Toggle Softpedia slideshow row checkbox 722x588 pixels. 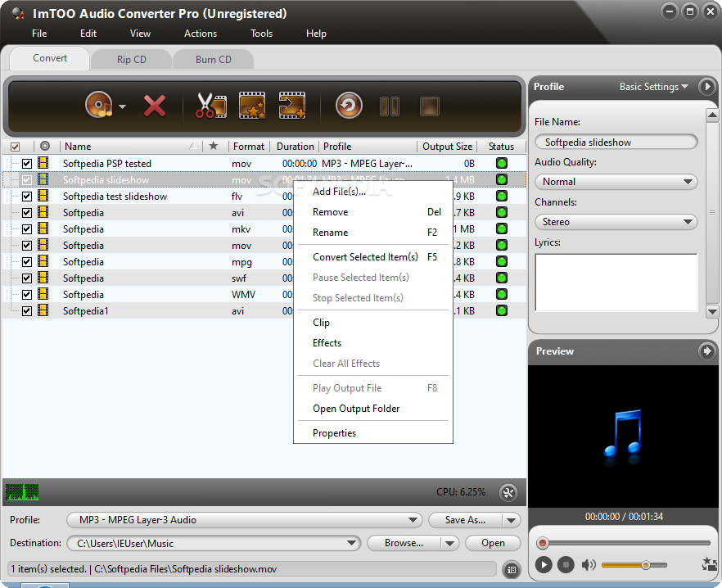[27, 179]
